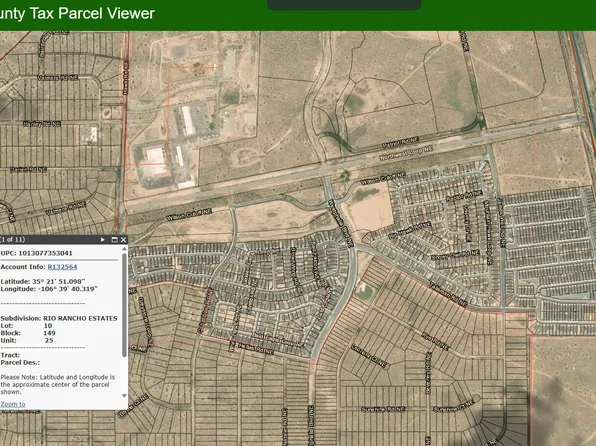Click the Darien Rd NE street label
This screenshot has height=446, width=596.
[28, 170]
